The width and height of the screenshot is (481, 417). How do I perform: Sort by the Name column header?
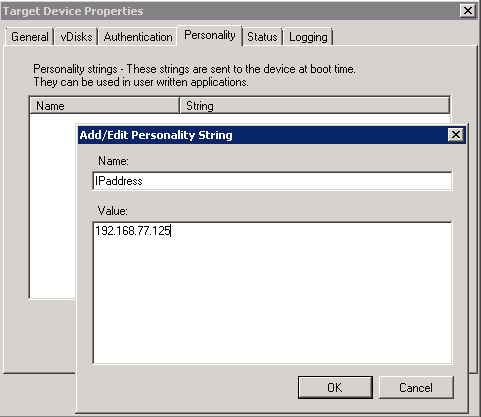pos(105,106)
